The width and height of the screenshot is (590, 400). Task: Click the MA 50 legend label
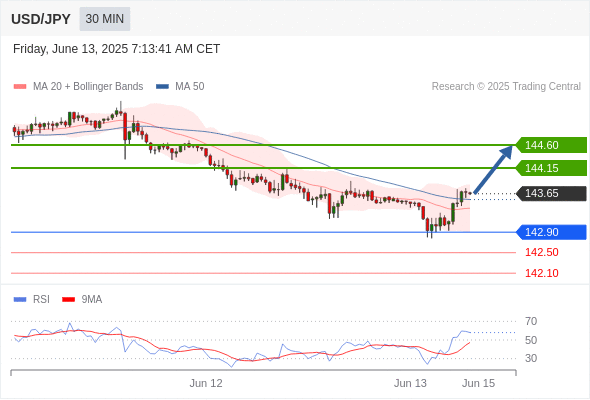pyautogui.click(x=190, y=87)
